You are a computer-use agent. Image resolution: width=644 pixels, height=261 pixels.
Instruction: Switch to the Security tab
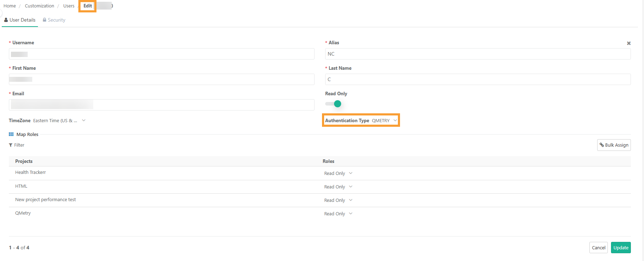click(54, 20)
